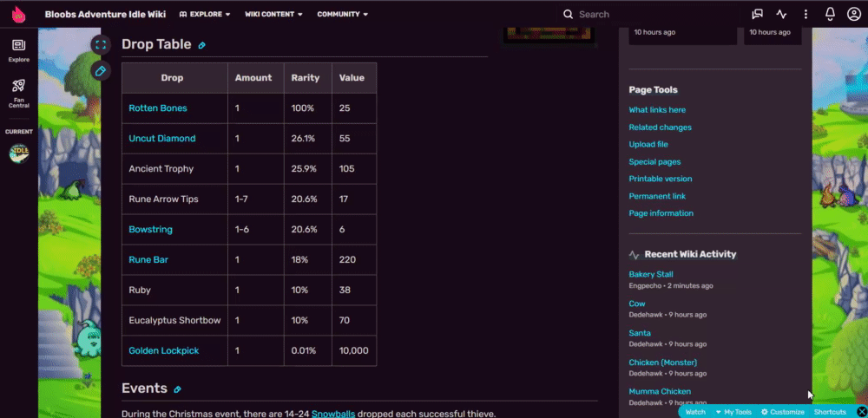The height and width of the screenshot is (418, 868).
Task: Click the fullscreen expand content icon
Action: point(100,45)
